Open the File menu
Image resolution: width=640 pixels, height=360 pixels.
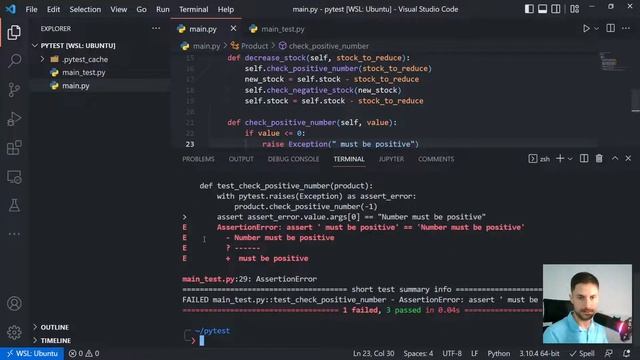tap(31, 9)
